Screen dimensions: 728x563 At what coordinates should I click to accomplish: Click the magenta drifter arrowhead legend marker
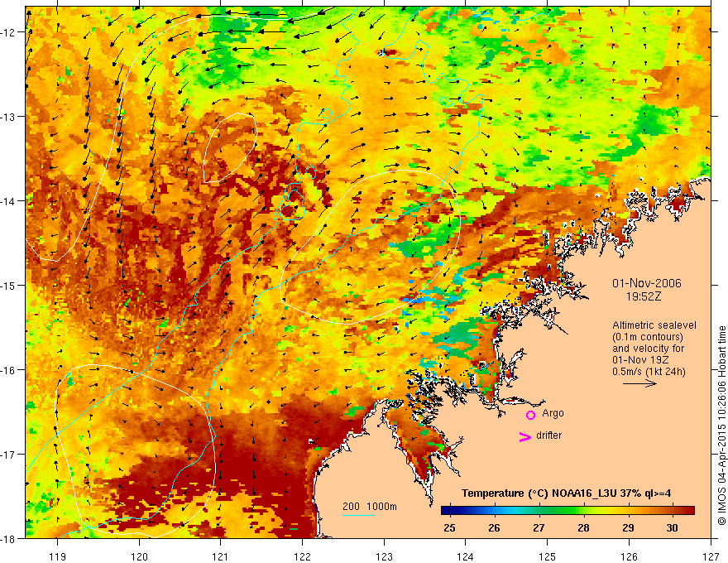(525, 436)
